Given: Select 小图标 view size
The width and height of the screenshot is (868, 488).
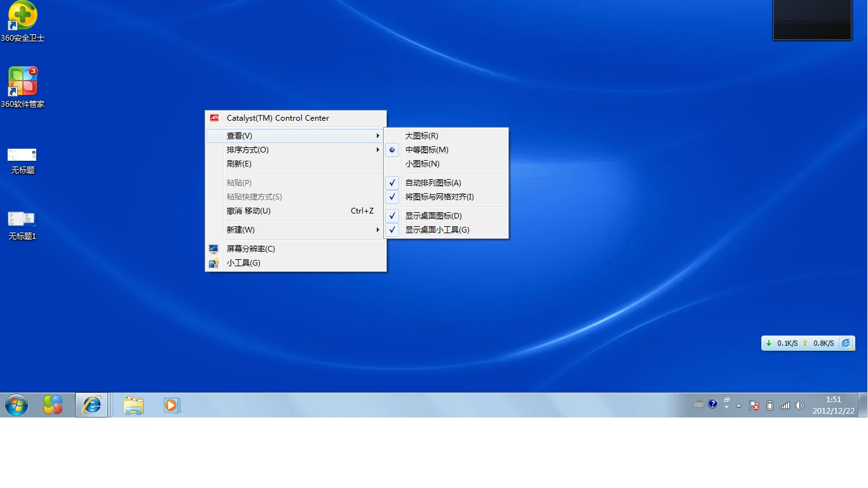Looking at the screenshot, I should (421, 163).
